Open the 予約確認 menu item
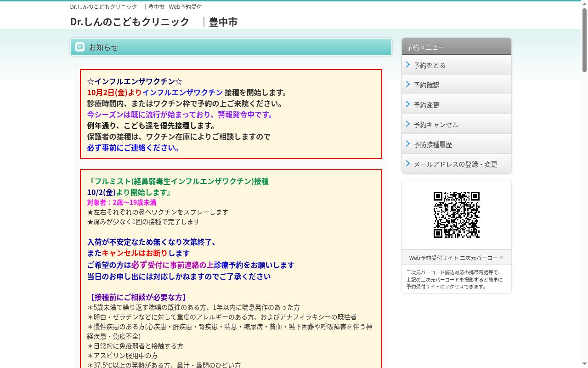Viewport: 588px width, 368px height. click(x=457, y=85)
